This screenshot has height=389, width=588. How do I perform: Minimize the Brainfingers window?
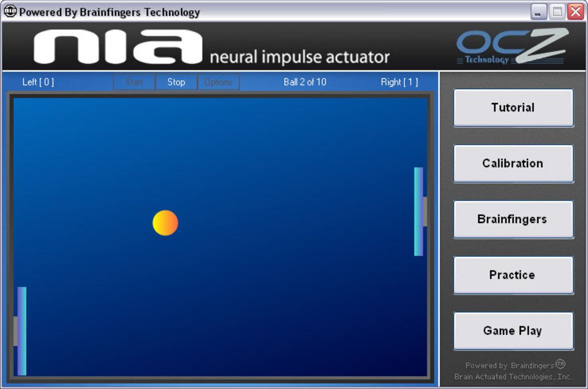pos(538,12)
